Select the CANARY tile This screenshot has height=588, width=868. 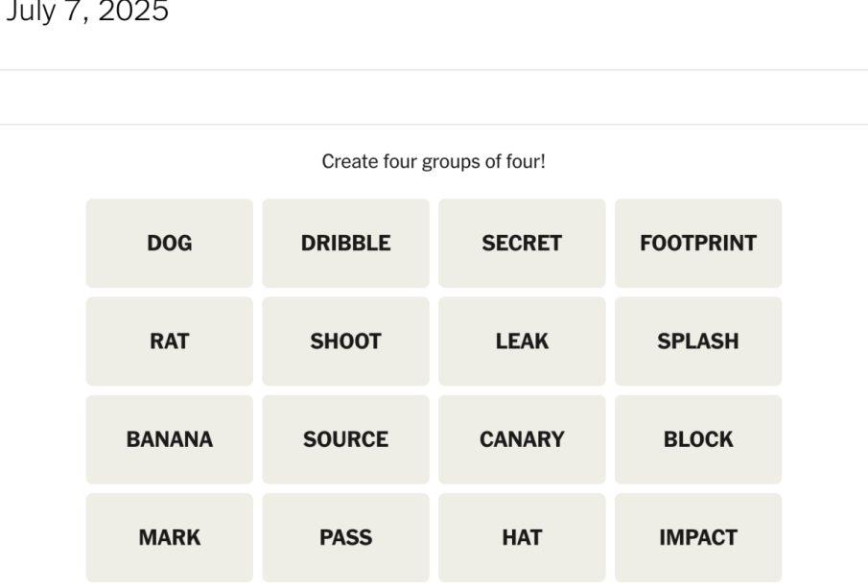coord(522,439)
